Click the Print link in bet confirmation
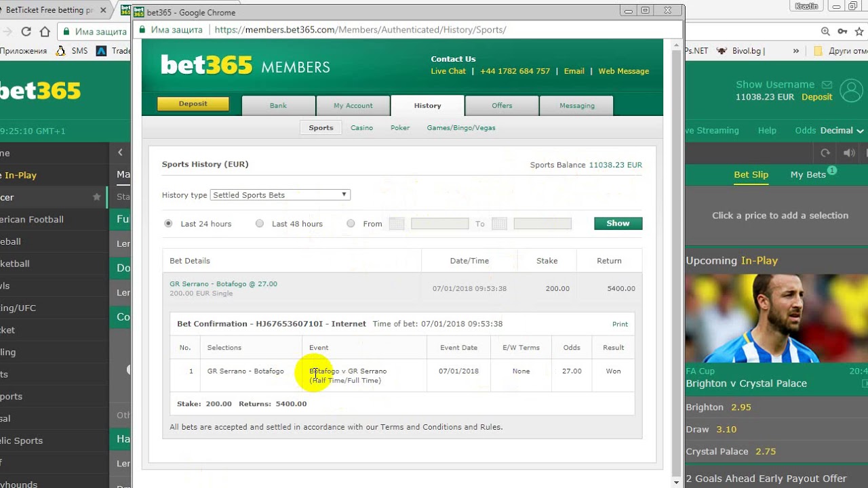This screenshot has width=868, height=488. pyautogui.click(x=620, y=324)
